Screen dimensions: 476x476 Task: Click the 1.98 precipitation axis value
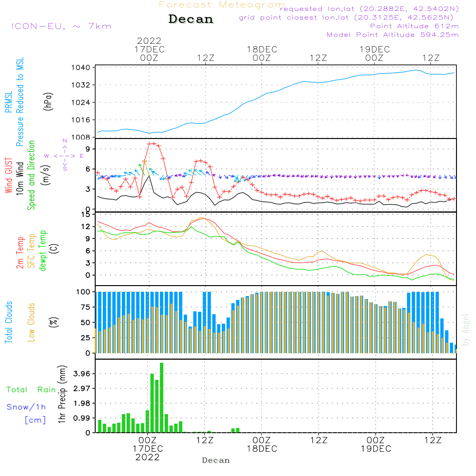(82, 404)
